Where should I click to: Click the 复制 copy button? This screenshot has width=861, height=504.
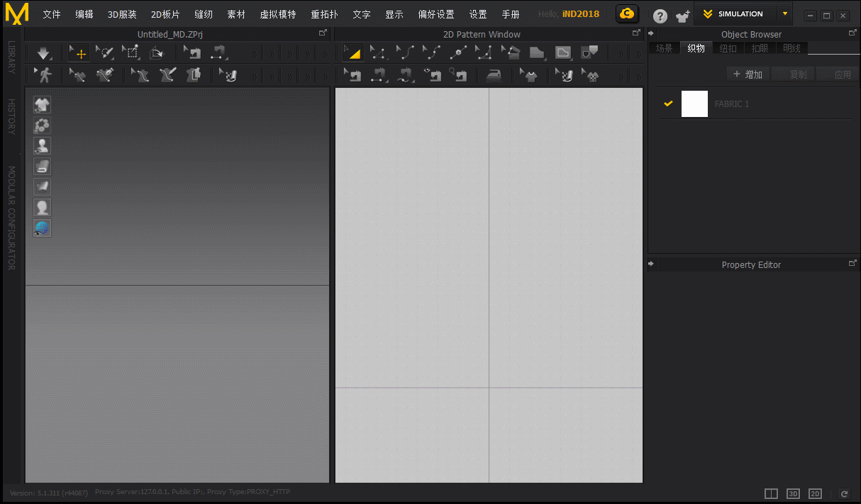[792, 74]
